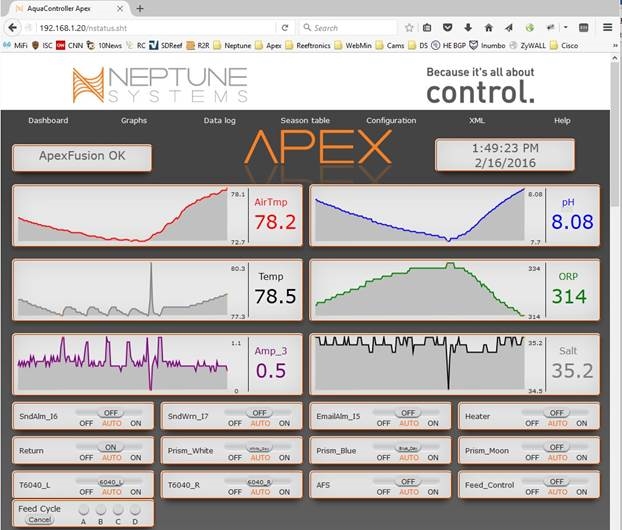This screenshot has width=622, height=530.
Task: Start Feed Cycle A
Action: (x=83, y=509)
